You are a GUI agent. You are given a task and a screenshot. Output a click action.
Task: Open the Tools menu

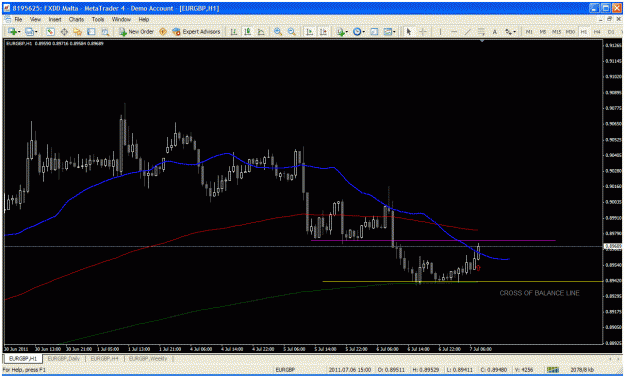pyautogui.click(x=98, y=19)
